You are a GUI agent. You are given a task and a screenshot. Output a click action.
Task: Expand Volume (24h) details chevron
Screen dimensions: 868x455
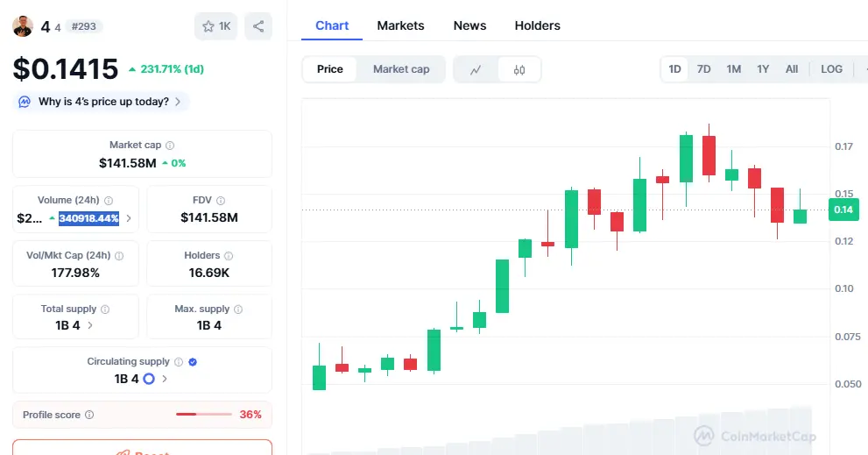[130, 218]
